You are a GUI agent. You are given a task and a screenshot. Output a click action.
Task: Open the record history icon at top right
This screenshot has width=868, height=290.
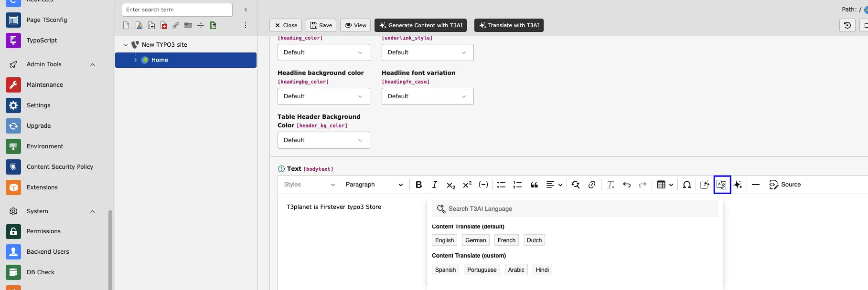tap(847, 25)
